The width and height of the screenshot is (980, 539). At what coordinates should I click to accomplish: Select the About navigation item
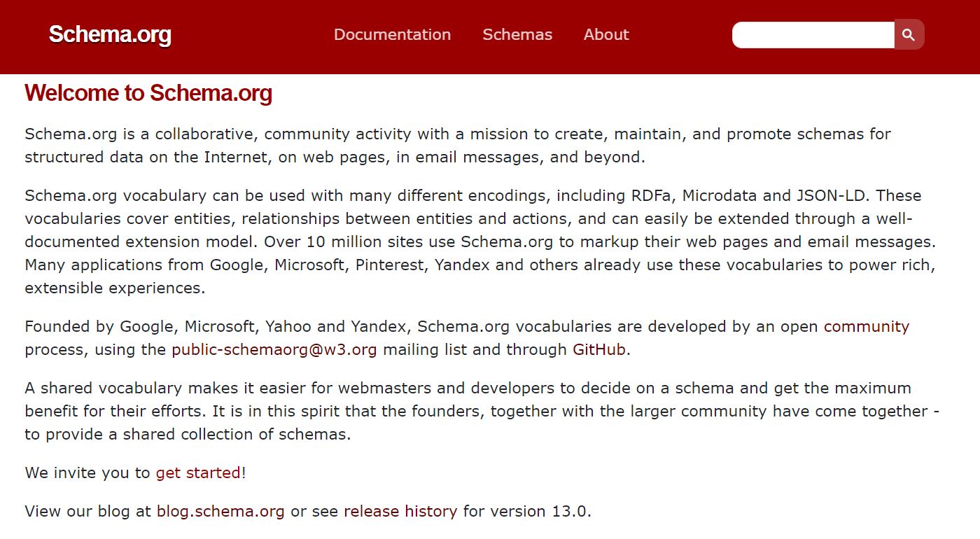pyautogui.click(x=606, y=34)
